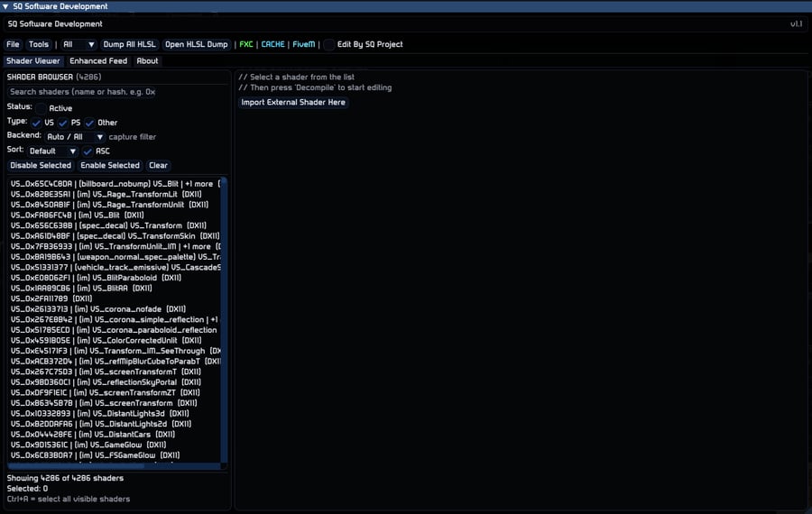Uncheck the PS type checkbox
812x514 pixels.
[62, 123]
